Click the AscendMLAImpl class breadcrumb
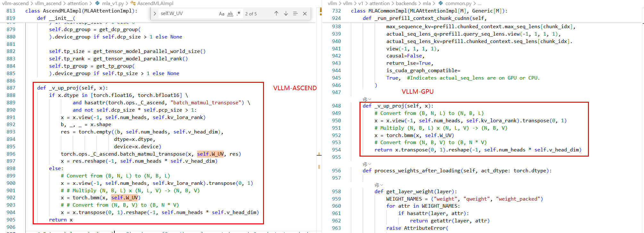 point(155,4)
